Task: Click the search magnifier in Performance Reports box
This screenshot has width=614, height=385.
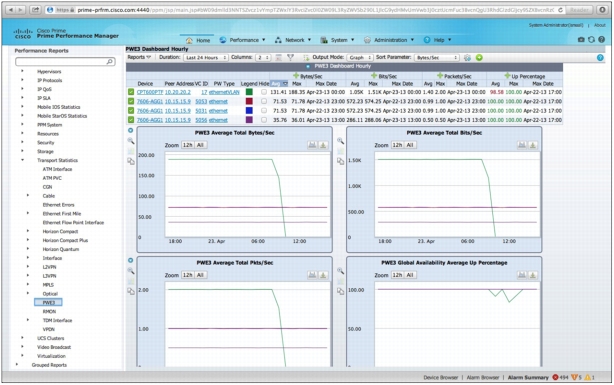Action: pyautogui.click(x=110, y=61)
